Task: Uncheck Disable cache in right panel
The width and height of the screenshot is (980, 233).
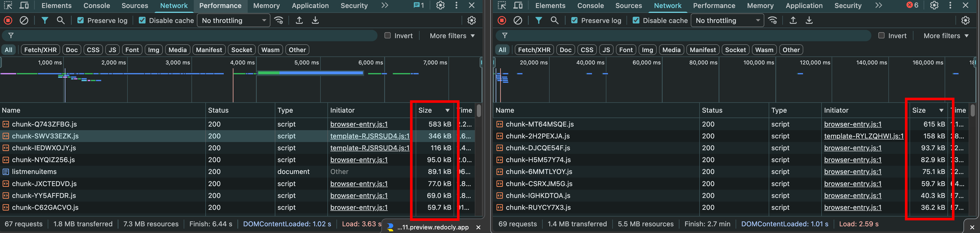Action: (x=636, y=21)
